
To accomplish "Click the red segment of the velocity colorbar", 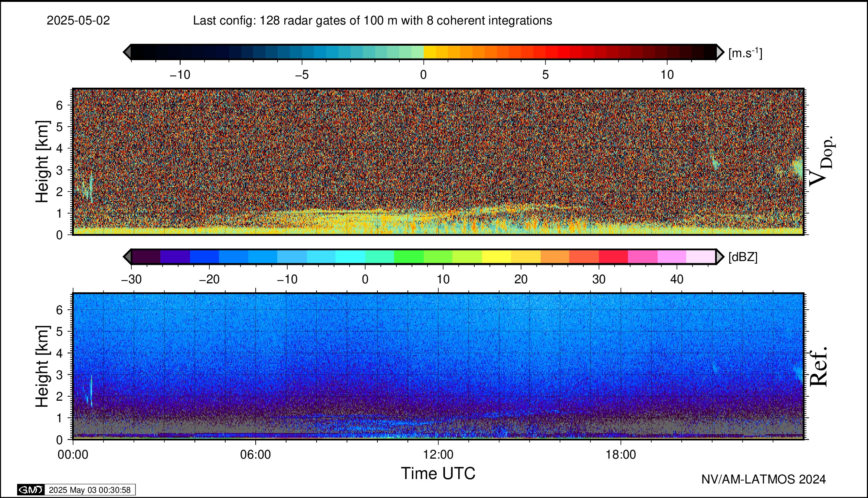I will tap(564, 52).
